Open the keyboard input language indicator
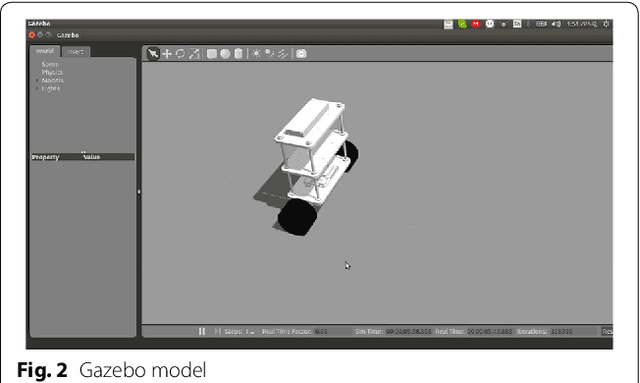The width and height of the screenshot is (640, 383). click(x=517, y=24)
